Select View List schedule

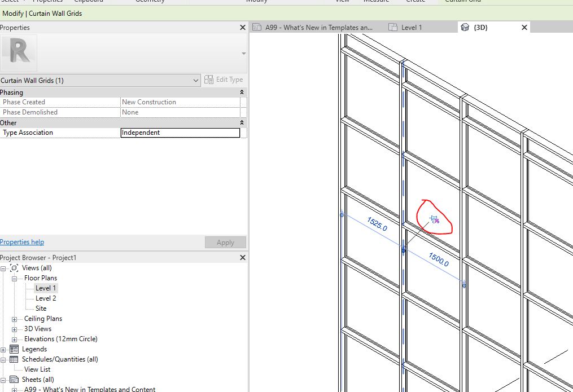click(x=37, y=369)
